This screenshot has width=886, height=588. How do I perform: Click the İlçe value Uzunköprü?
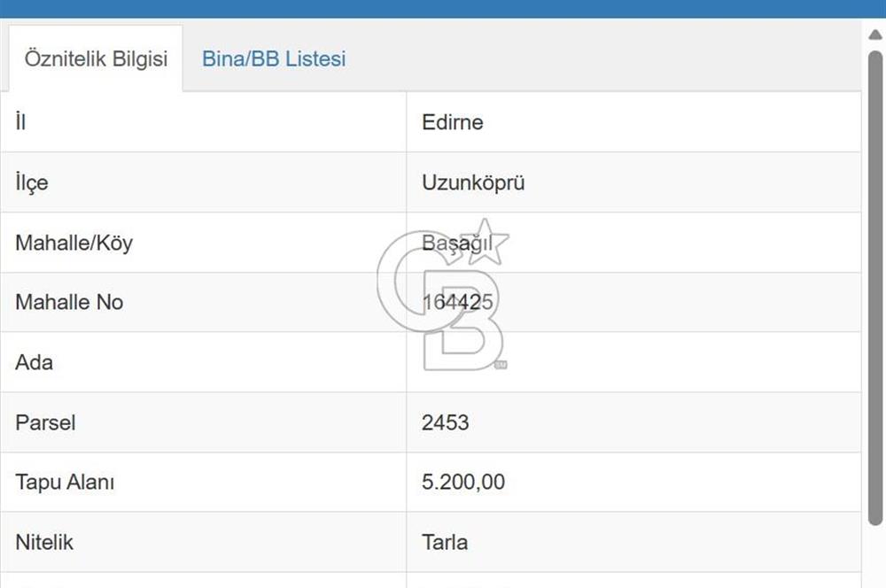click(x=473, y=182)
